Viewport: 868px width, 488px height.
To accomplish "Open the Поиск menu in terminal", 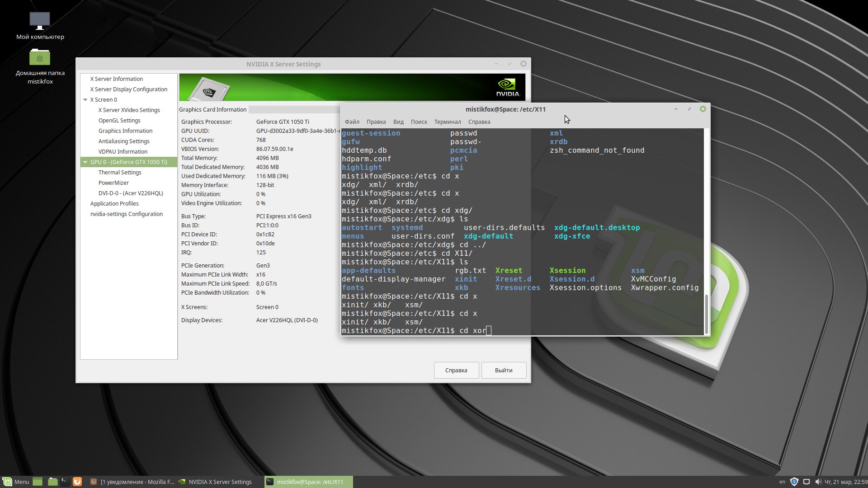I will [419, 122].
